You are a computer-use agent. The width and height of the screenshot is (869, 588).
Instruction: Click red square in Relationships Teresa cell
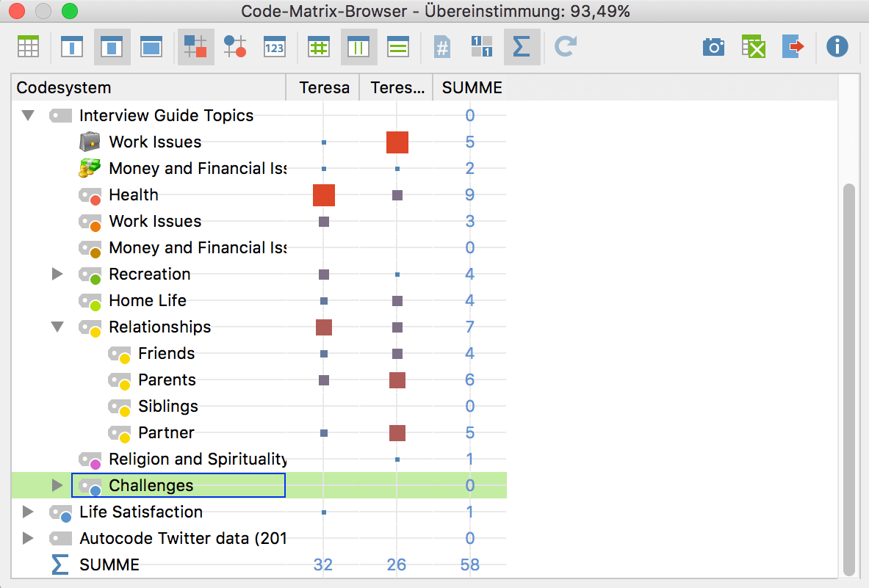(324, 327)
